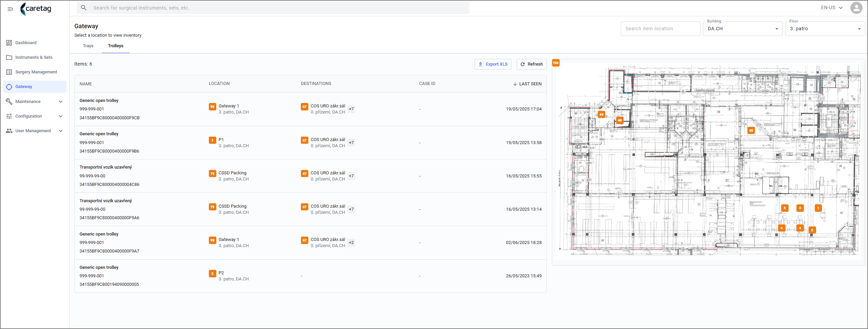This screenshot has height=329, width=868.
Task: Export the trolley list as XLS
Action: pos(493,64)
